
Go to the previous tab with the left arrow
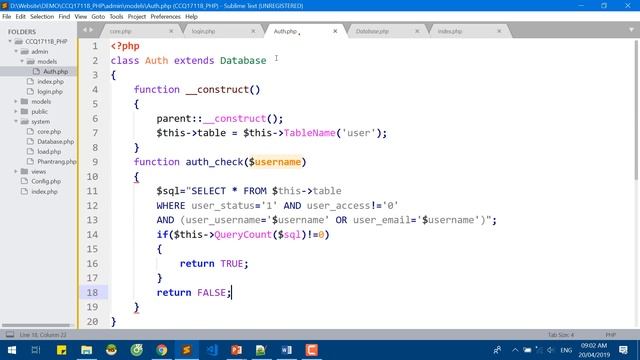84,30
